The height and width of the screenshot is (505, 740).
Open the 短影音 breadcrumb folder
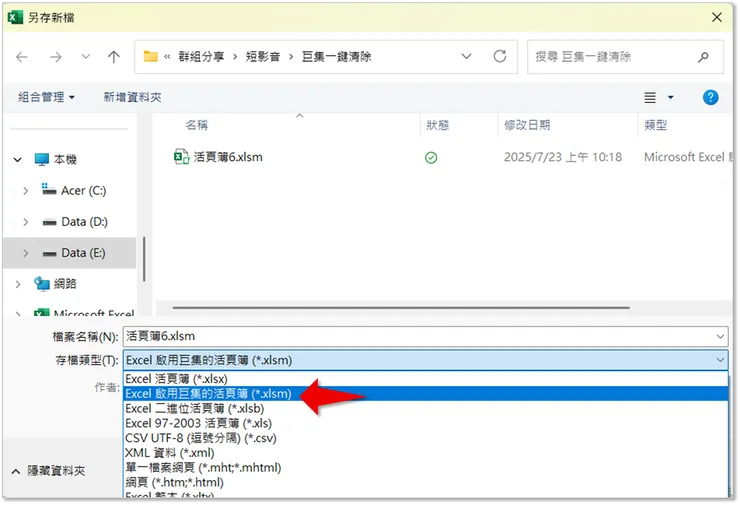263,57
